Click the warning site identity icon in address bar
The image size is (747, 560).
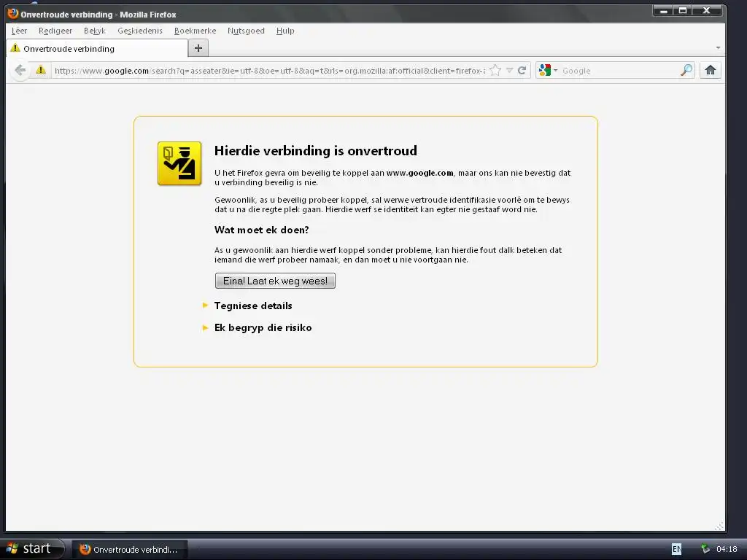pyautogui.click(x=41, y=70)
